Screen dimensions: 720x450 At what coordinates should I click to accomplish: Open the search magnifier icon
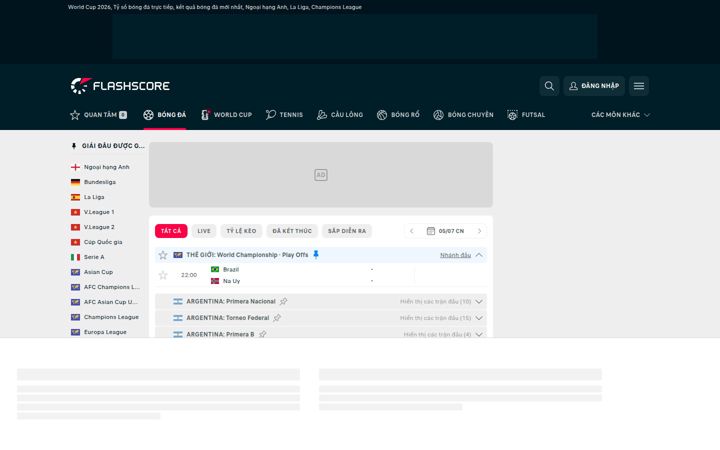(549, 86)
